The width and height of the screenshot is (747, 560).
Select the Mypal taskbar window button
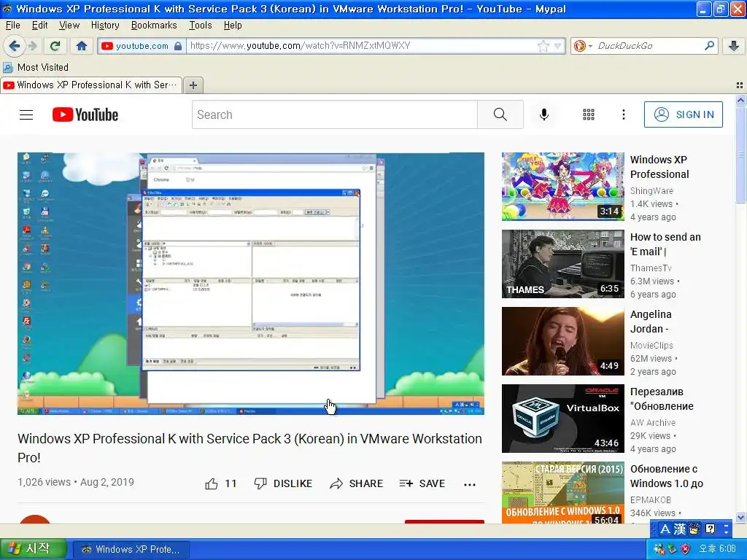pyautogui.click(x=131, y=550)
